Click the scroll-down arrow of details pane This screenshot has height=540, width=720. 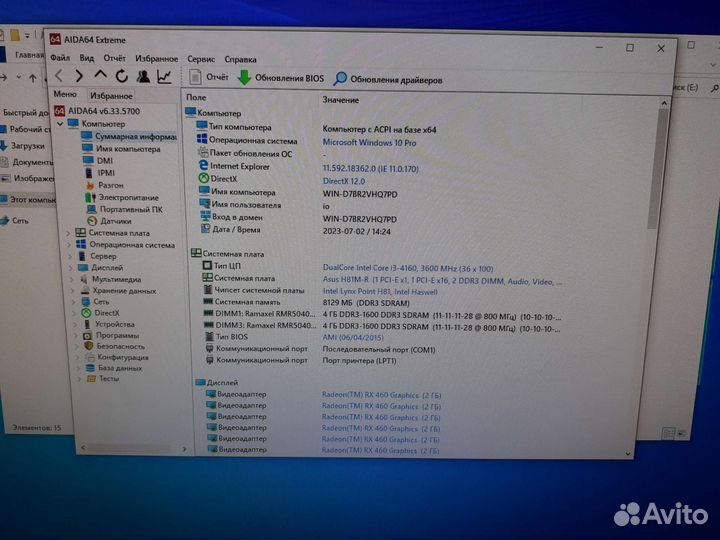tap(628, 454)
